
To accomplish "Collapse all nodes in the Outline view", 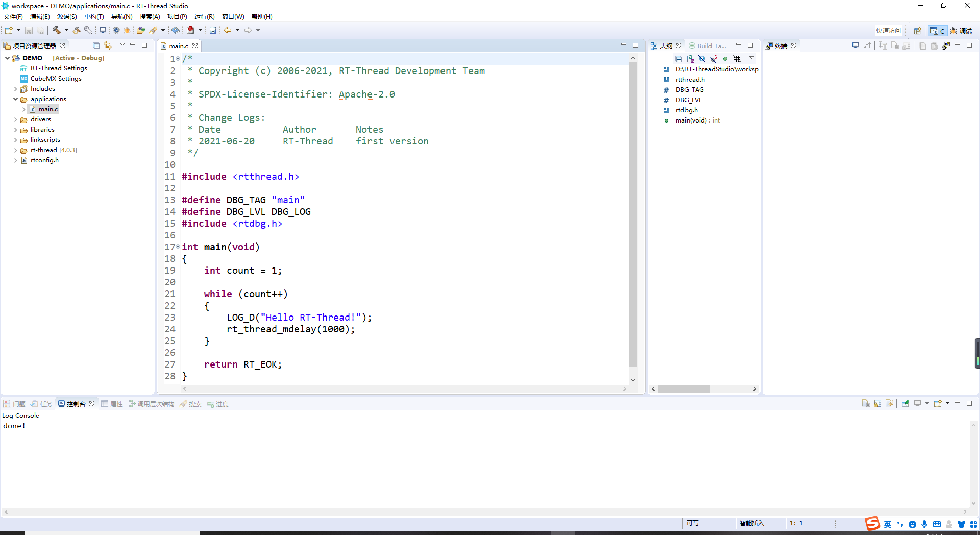I will (x=679, y=59).
